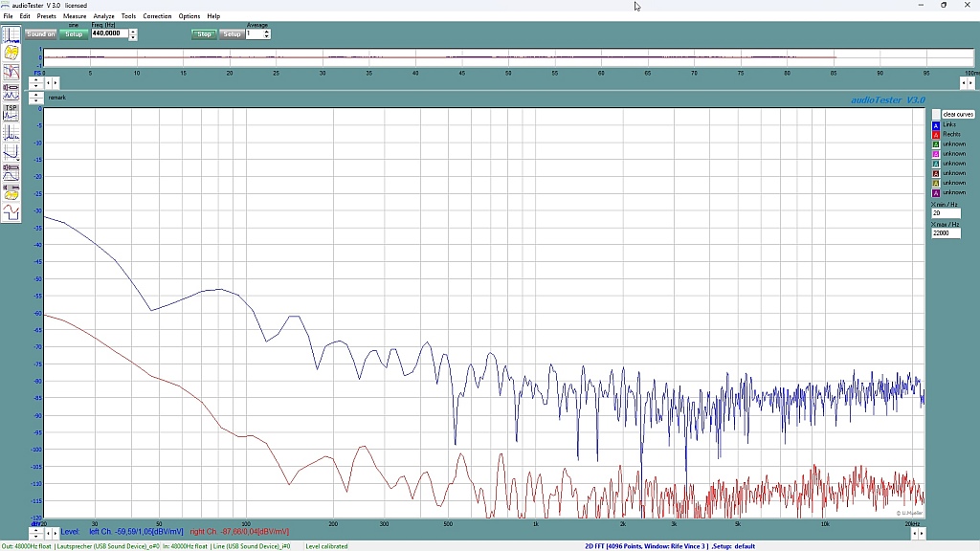Screen dimensions: 980x551
Task: Click the right Ch. level readout
Action: [239, 532]
